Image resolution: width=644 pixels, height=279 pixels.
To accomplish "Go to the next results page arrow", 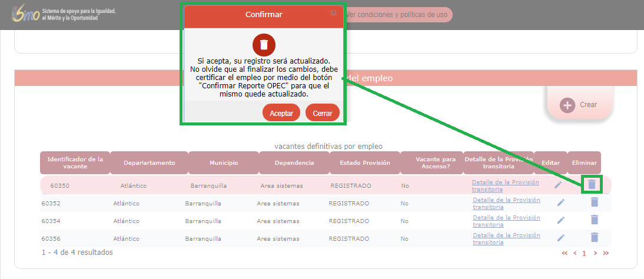I will tap(595, 253).
